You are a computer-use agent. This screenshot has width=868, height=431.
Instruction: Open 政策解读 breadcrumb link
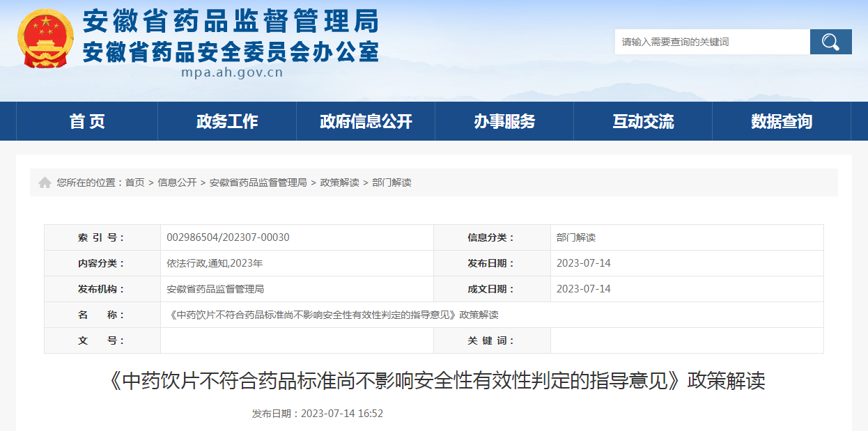pyautogui.click(x=339, y=182)
